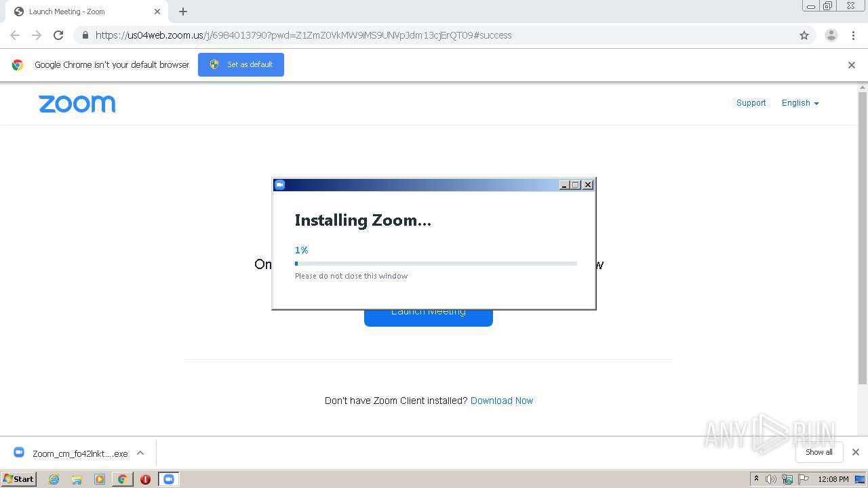Click the network tray icon
Image resolution: width=868 pixels, height=488 pixels.
point(787,479)
